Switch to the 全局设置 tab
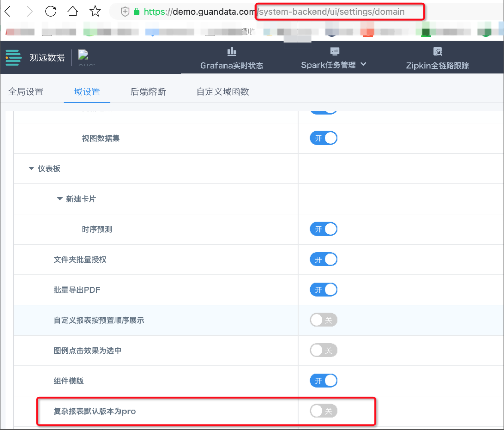Image resolution: width=504 pixels, height=430 pixels. pyautogui.click(x=25, y=91)
